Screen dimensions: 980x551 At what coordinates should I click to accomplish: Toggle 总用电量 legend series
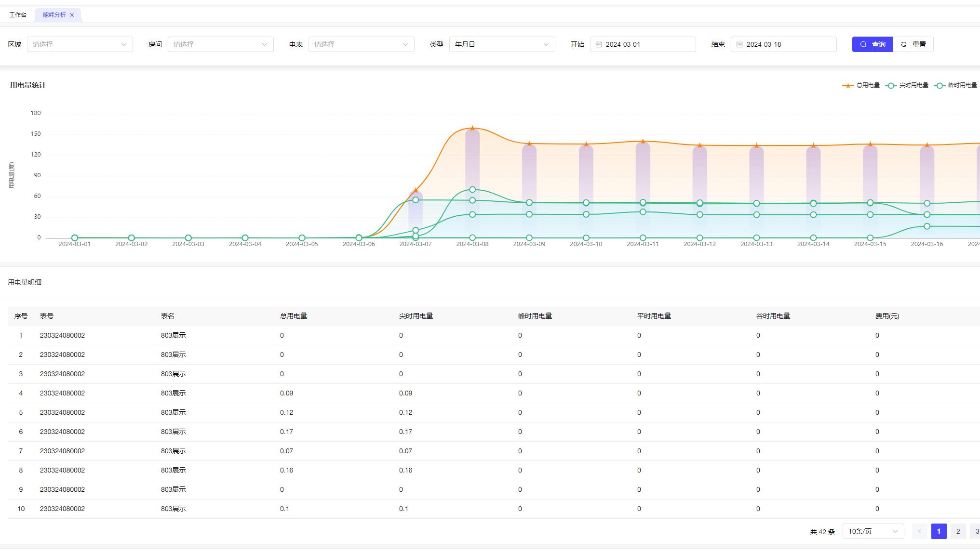[x=861, y=85]
